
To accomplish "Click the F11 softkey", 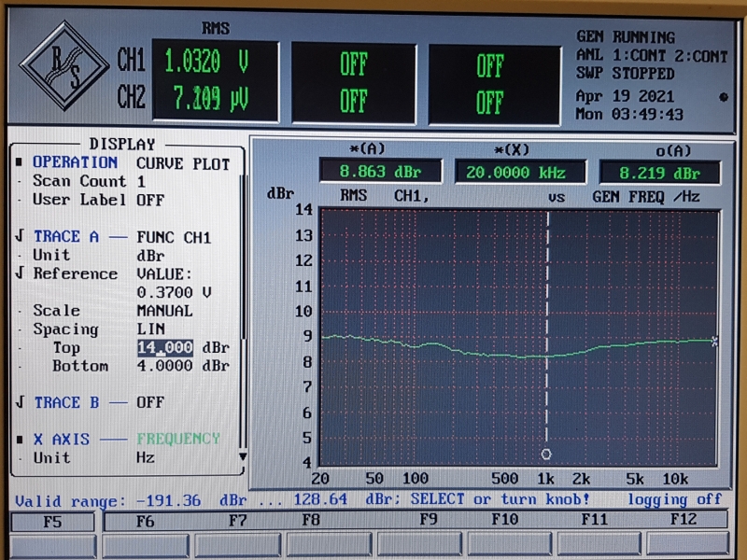I will pos(595,519).
